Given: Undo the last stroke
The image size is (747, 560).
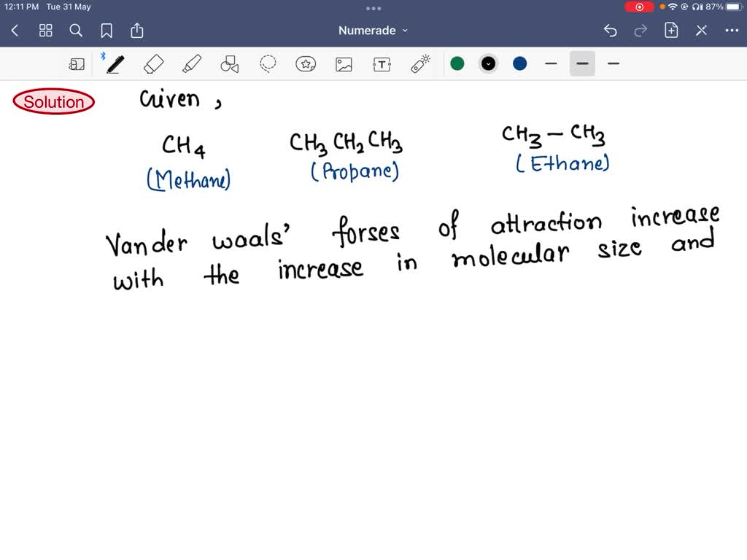Looking at the screenshot, I should [611, 30].
